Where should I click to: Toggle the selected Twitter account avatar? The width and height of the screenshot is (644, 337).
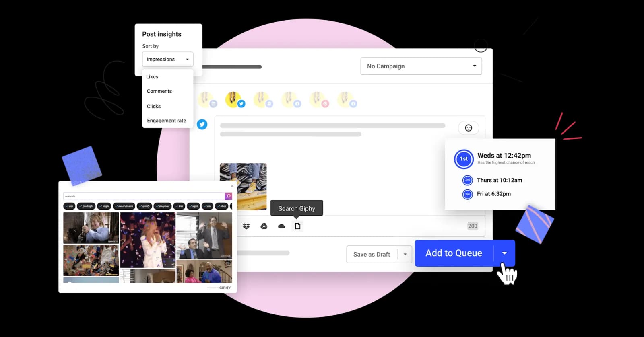tap(234, 100)
